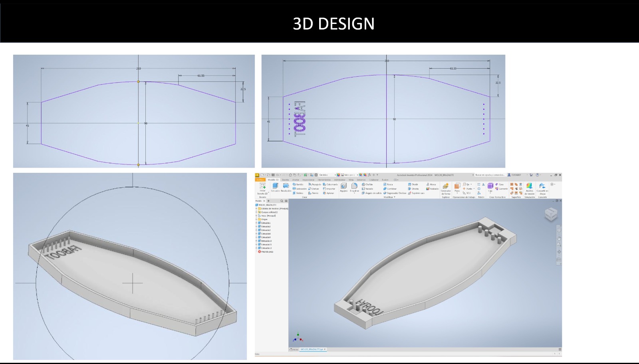Viewport: 639px width, 364px height.
Task: Open the Modelo browser hamburger menu
Action: tap(286, 201)
